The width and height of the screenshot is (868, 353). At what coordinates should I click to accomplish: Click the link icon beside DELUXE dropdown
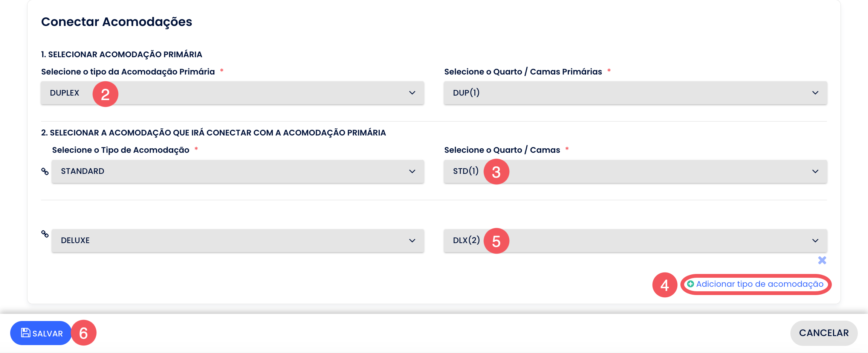(45, 234)
